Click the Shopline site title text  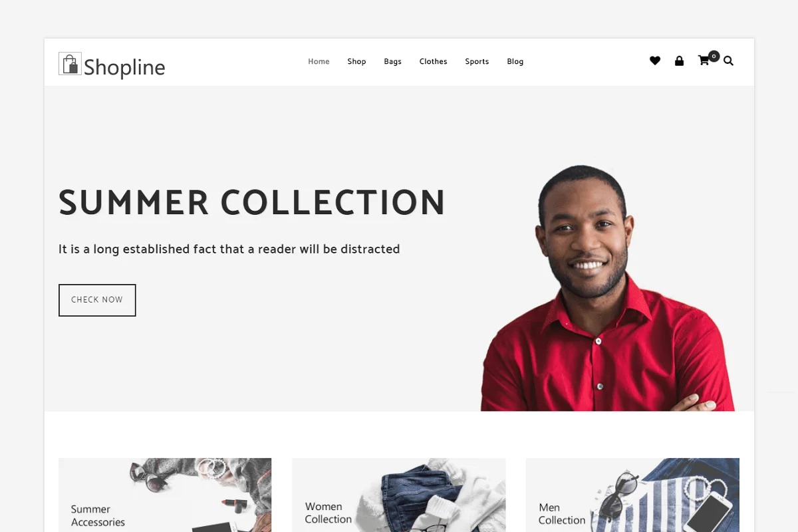point(124,67)
